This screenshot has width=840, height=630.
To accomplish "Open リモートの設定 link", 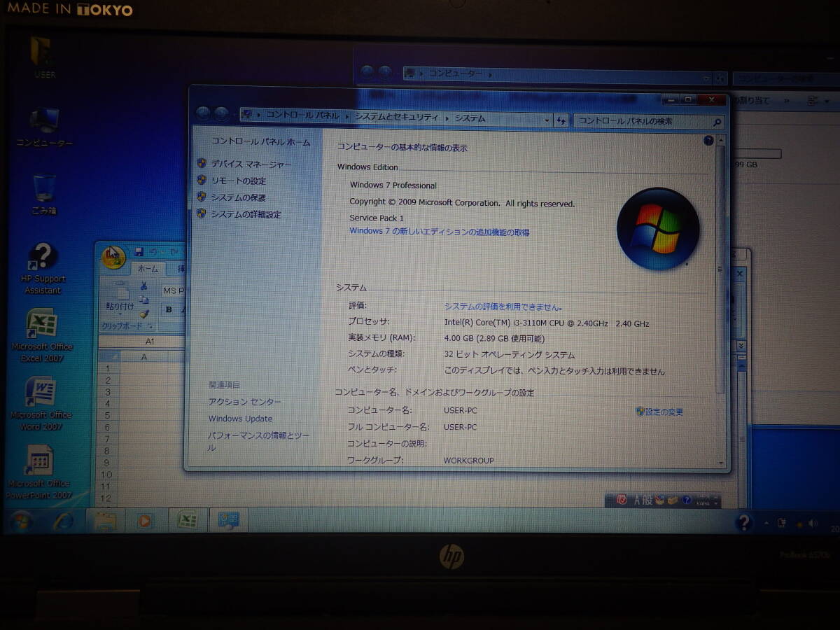I will click(239, 181).
